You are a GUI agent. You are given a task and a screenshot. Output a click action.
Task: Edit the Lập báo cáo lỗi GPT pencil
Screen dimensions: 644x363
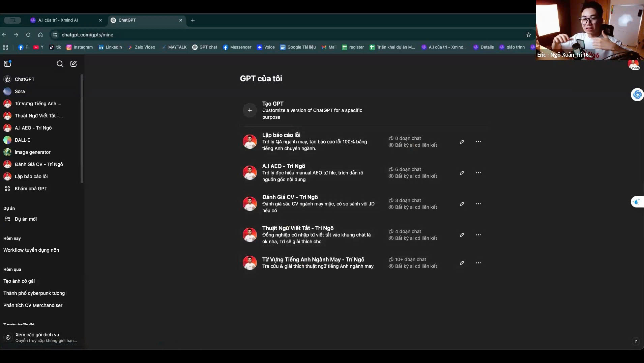click(462, 142)
